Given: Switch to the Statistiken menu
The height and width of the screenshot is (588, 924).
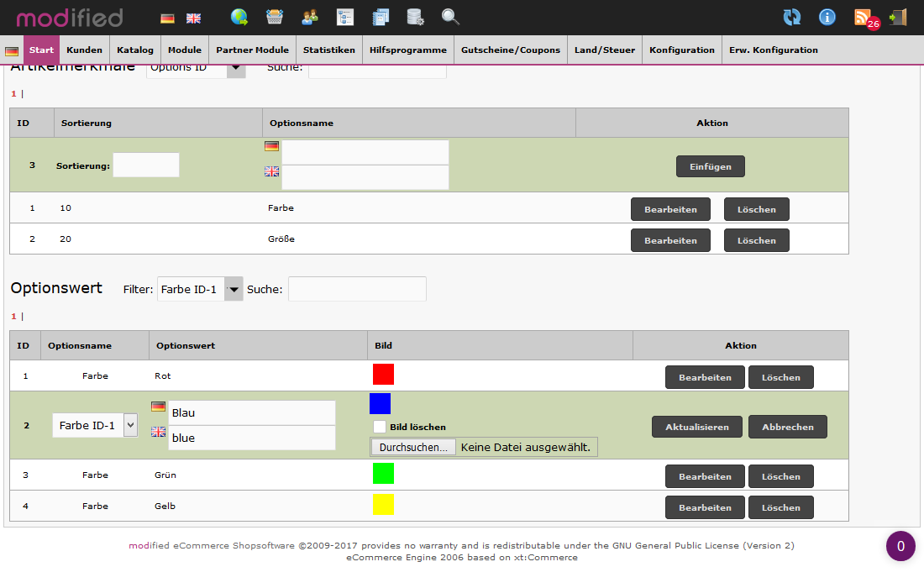Looking at the screenshot, I should click(x=328, y=50).
